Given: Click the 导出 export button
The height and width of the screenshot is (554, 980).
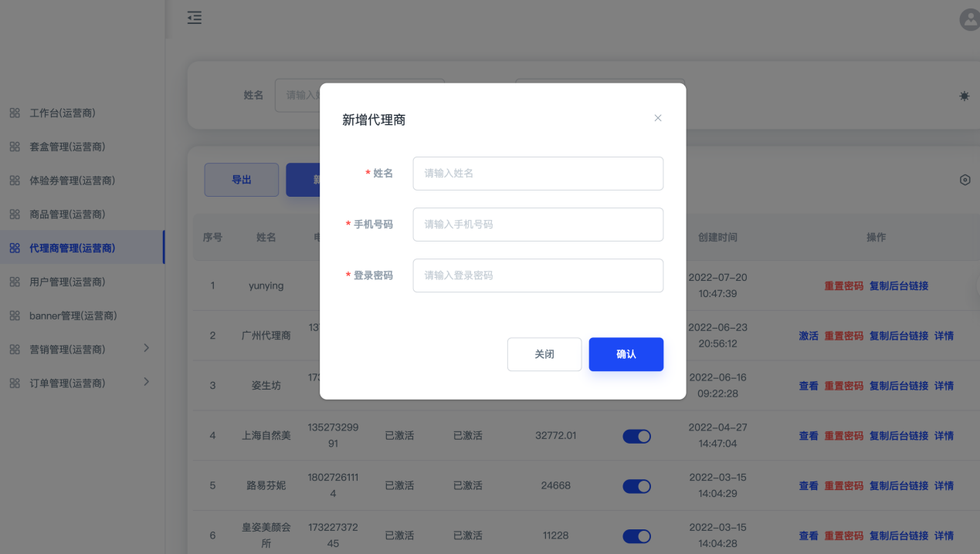Looking at the screenshot, I should (x=242, y=180).
